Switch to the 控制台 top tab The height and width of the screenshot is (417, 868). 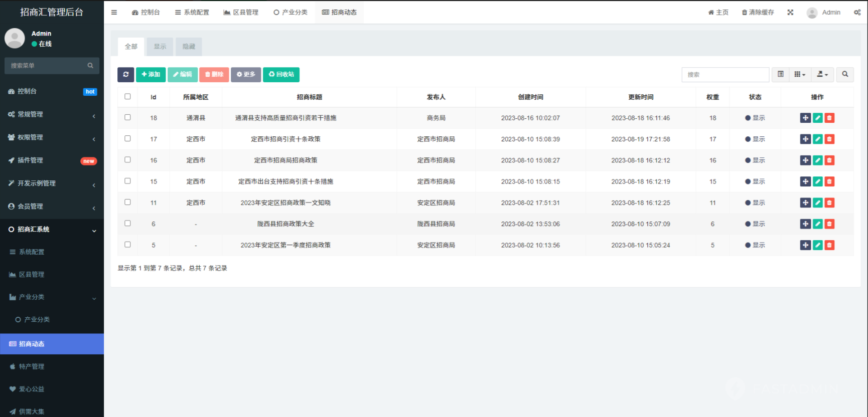pyautogui.click(x=146, y=13)
